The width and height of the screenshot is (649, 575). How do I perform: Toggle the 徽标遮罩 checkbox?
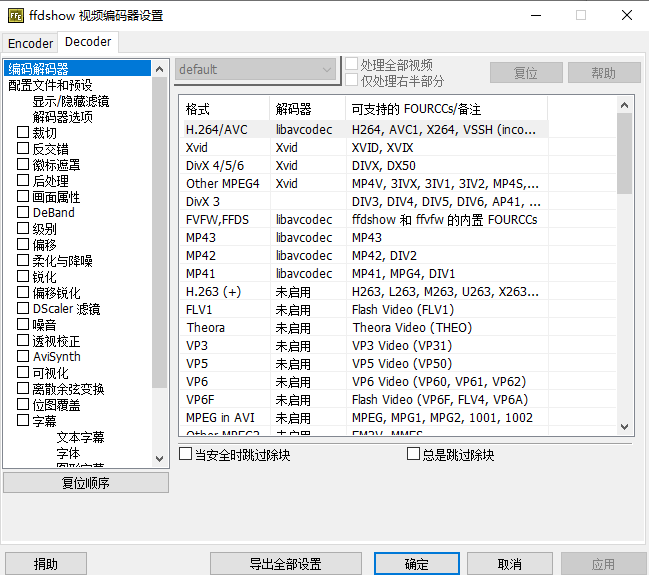point(23,164)
